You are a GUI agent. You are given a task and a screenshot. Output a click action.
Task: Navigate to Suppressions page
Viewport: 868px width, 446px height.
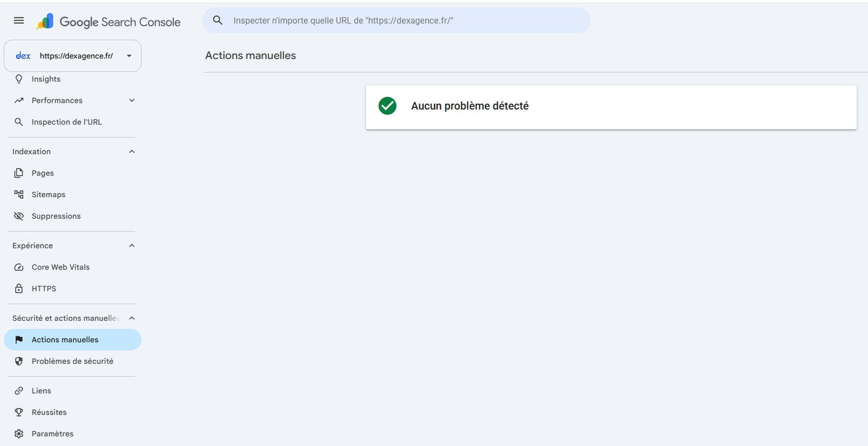click(73, 216)
